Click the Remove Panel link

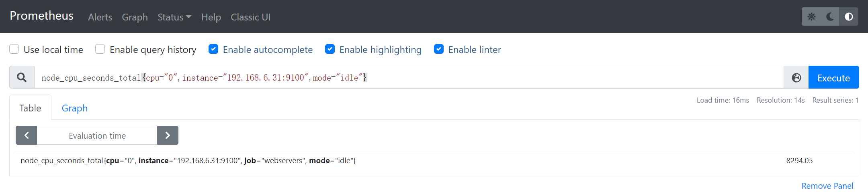(x=827, y=186)
